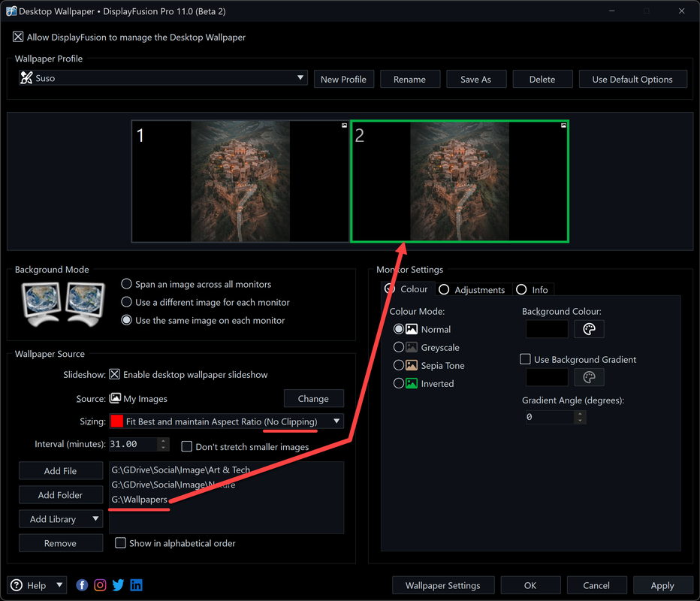Click the Interval minutes input field
700x601 pixels.
point(133,444)
